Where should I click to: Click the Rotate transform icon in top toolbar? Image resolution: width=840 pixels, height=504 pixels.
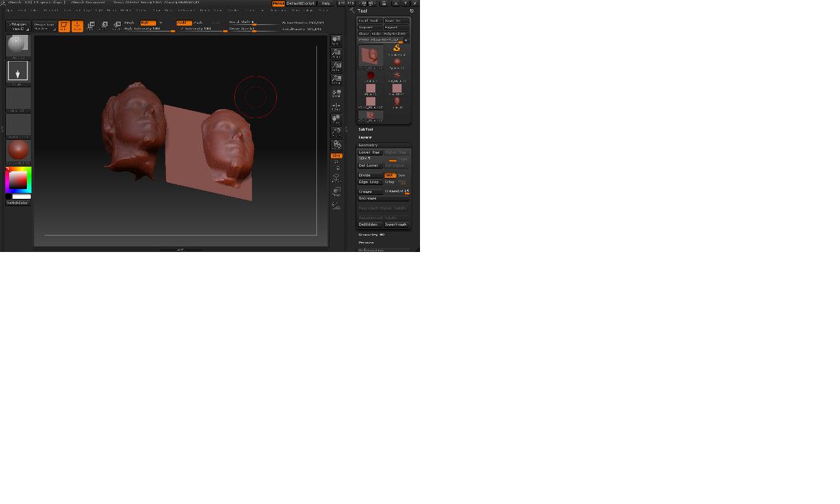point(117,26)
